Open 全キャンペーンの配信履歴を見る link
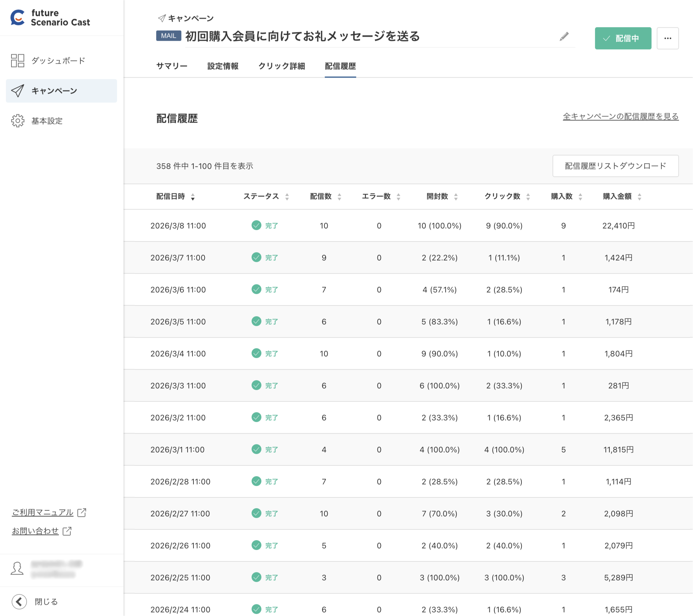This screenshot has width=693, height=616. [x=620, y=117]
